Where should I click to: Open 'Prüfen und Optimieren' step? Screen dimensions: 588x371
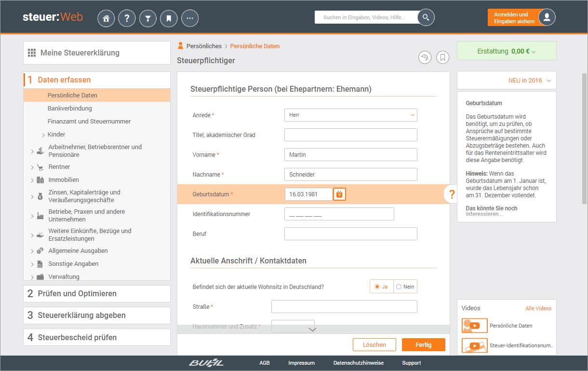77,294
